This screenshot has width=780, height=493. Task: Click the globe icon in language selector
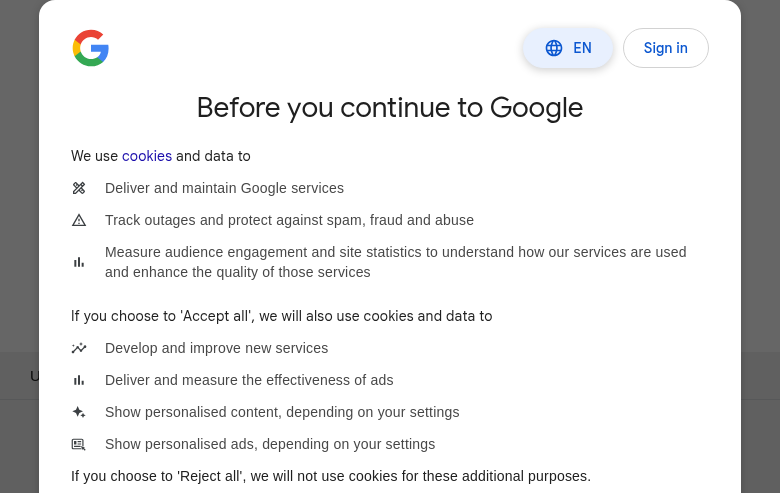click(x=554, y=48)
